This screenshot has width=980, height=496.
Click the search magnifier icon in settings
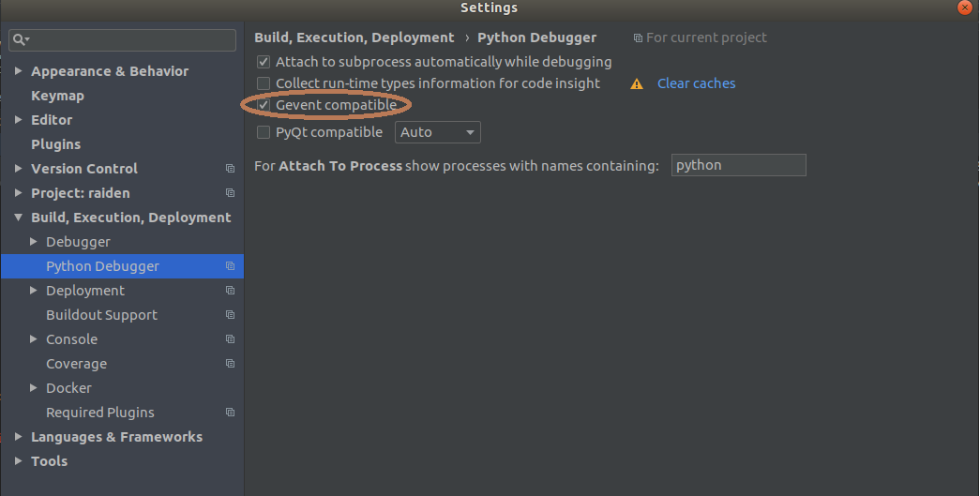tap(19, 40)
